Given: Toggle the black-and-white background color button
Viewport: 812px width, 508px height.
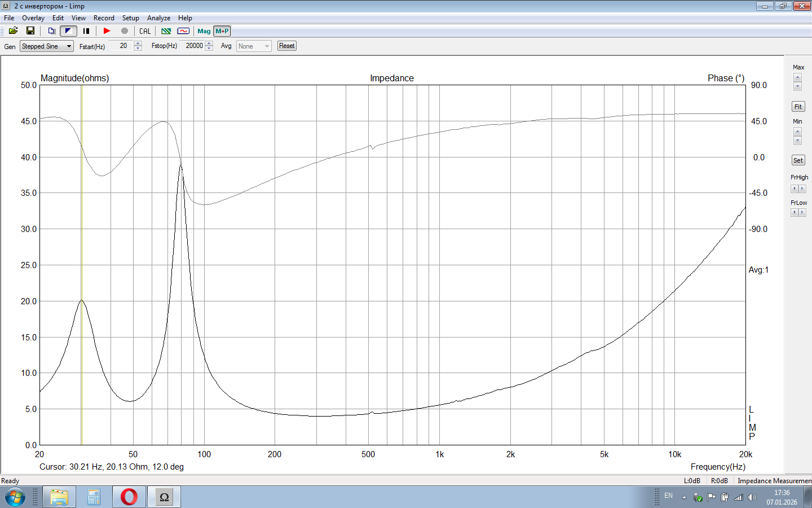Looking at the screenshot, I should point(68,31).
